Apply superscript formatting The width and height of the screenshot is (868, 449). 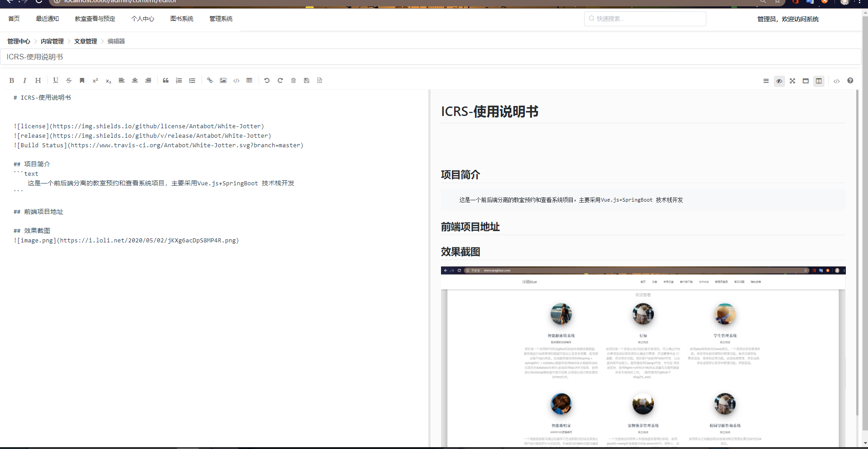tap(95, 81)
